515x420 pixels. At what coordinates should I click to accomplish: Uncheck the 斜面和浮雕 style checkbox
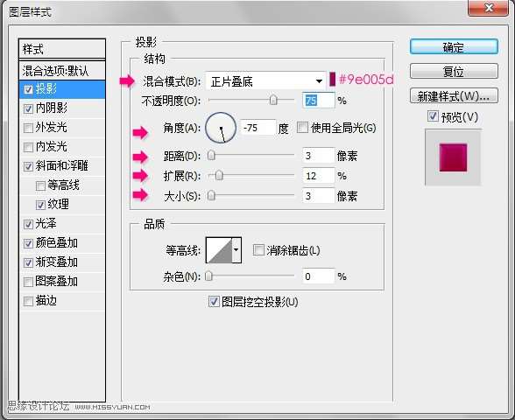coord(29,166)
